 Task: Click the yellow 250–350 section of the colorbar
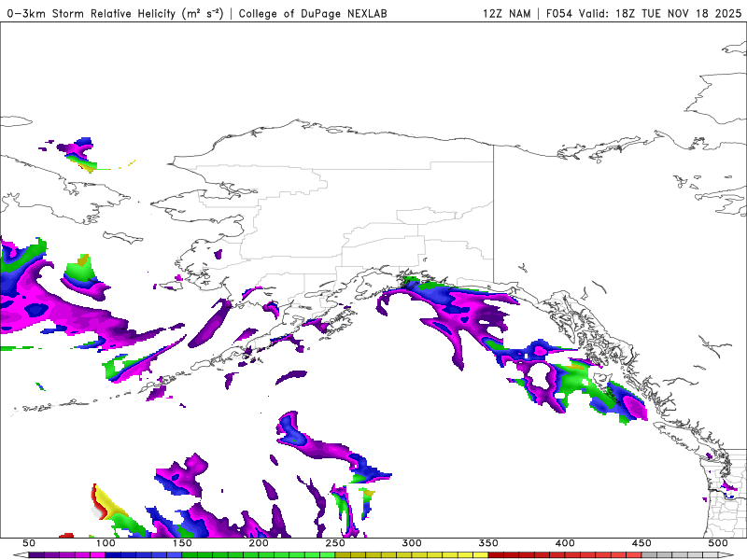(x=412, y=555)
